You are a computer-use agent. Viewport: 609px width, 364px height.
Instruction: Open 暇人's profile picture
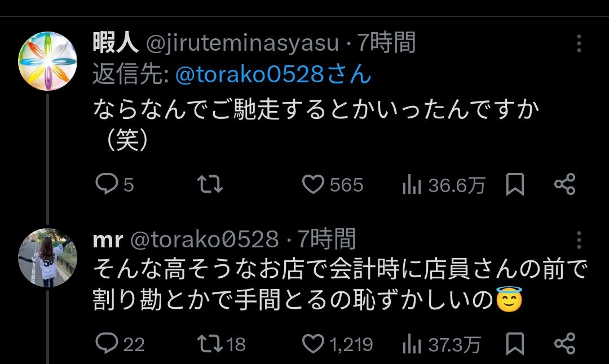(47, 60)
